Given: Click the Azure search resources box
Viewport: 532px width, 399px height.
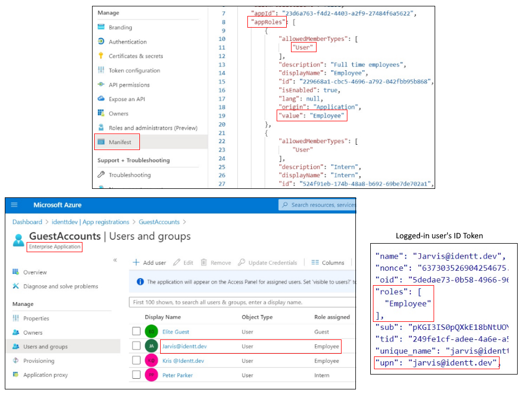Looking at the screenshot, I should click(x=317, y=205).
